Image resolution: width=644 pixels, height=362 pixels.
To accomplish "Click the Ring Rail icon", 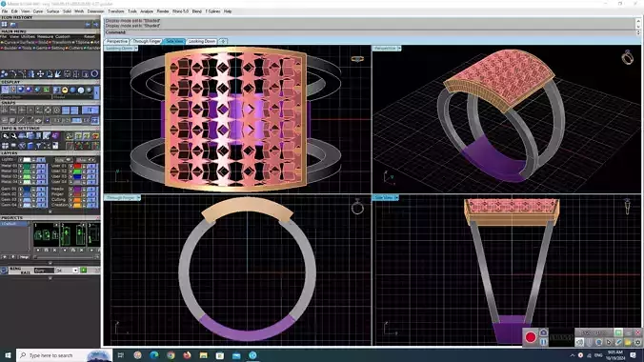I will [x=4, y=270].
